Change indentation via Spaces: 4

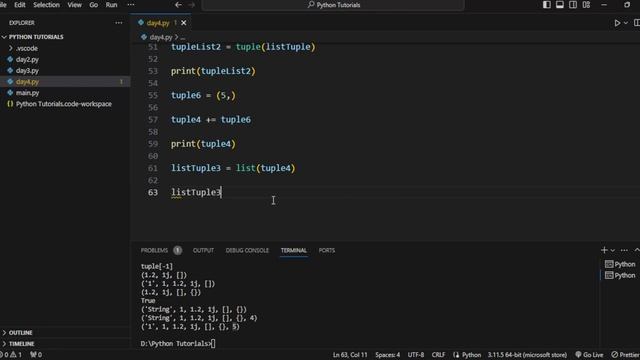point(387,355)
